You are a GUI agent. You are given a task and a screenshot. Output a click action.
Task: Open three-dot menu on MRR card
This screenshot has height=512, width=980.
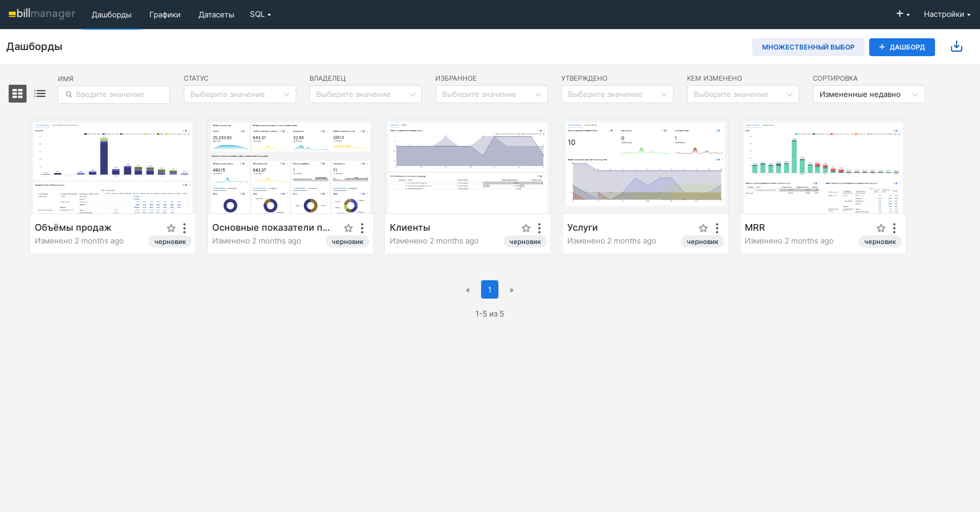(894, 228)
